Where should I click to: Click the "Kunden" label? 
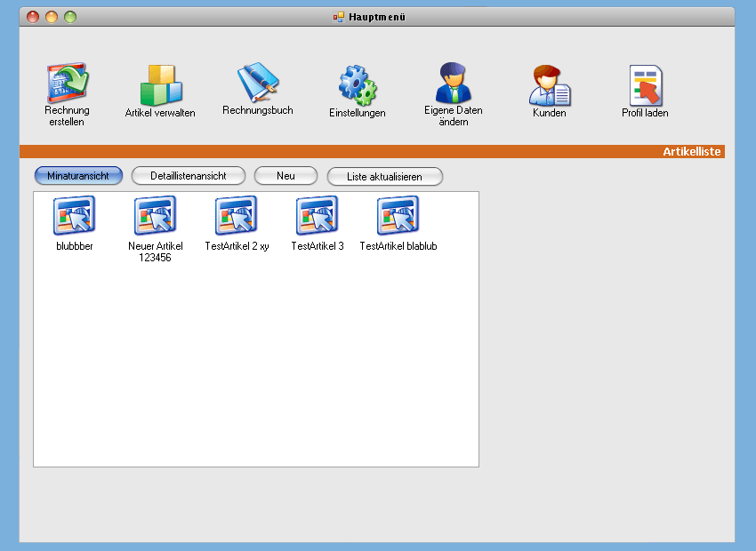549,113
